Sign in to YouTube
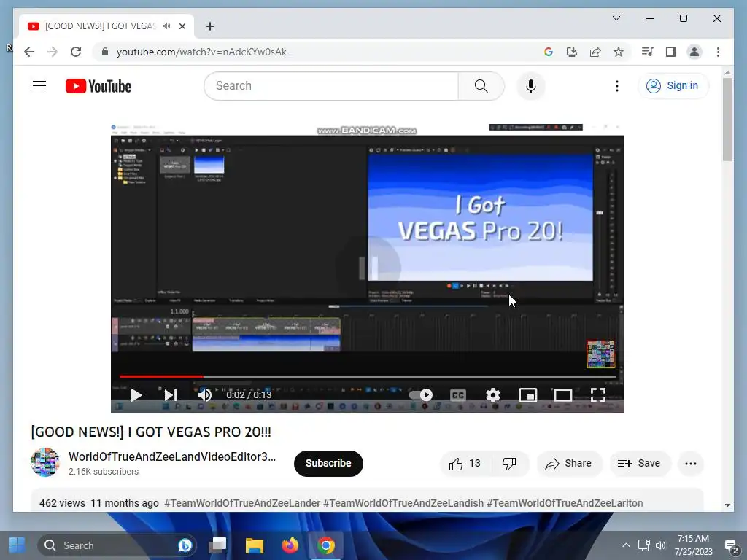This screenshot has width=747, height=560. coord(673,86)
